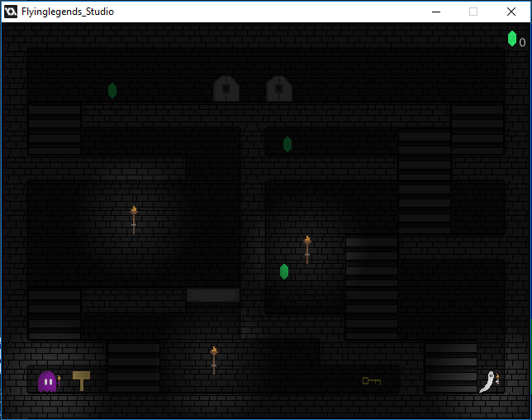This screenshot has height=420, width=532.
Task: Close the Flyinglegends_Studio window
Action: coord(511,12)
